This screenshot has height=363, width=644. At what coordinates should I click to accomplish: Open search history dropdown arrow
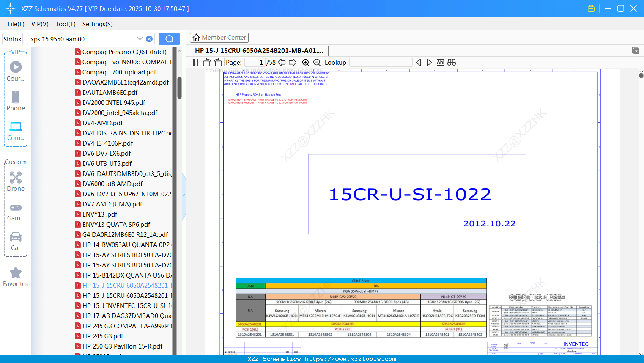pos(140,39)
